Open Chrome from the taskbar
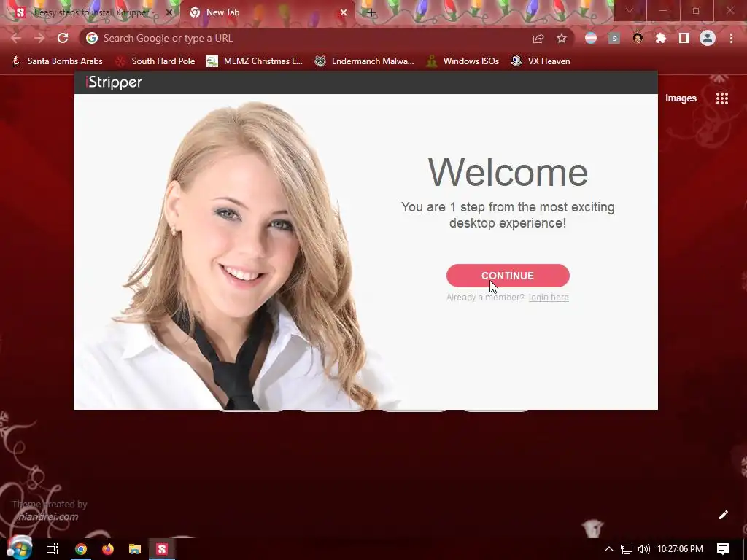This screenshot has height=560, width=747. click(81, 548)
